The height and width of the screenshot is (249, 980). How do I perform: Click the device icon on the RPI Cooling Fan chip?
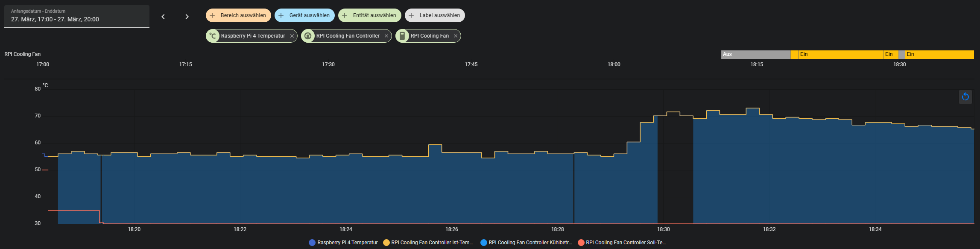click(x=402, y=36)
